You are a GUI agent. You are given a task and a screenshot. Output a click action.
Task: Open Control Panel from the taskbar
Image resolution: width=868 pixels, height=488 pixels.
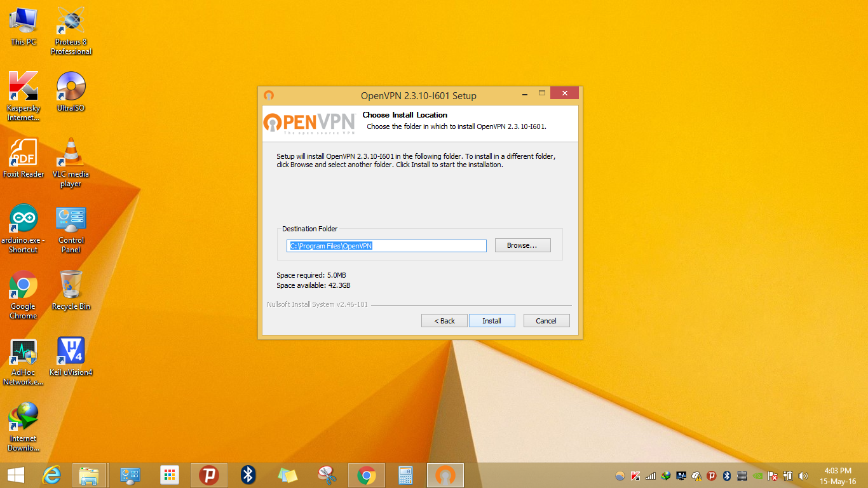(130, 475)
